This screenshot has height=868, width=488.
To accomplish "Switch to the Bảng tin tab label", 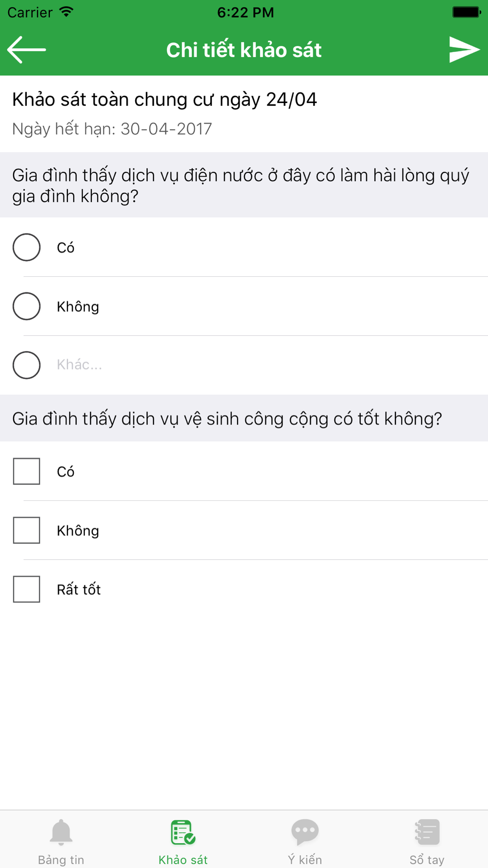I will (x=61, y=860).
